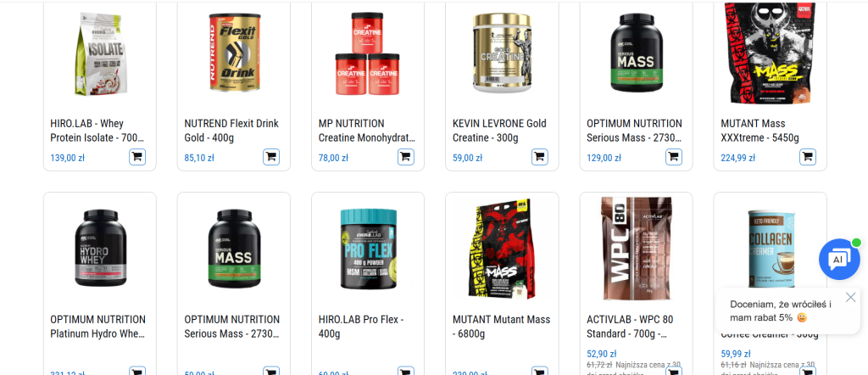Click the HIRO.LAB Pro Flex tub image
868x375 pixels.
(x=368, y=249)
